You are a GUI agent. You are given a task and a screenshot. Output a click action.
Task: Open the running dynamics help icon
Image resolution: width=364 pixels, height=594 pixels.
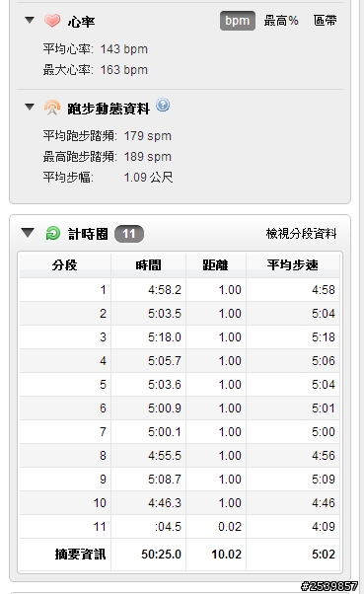tap(163, 105)
